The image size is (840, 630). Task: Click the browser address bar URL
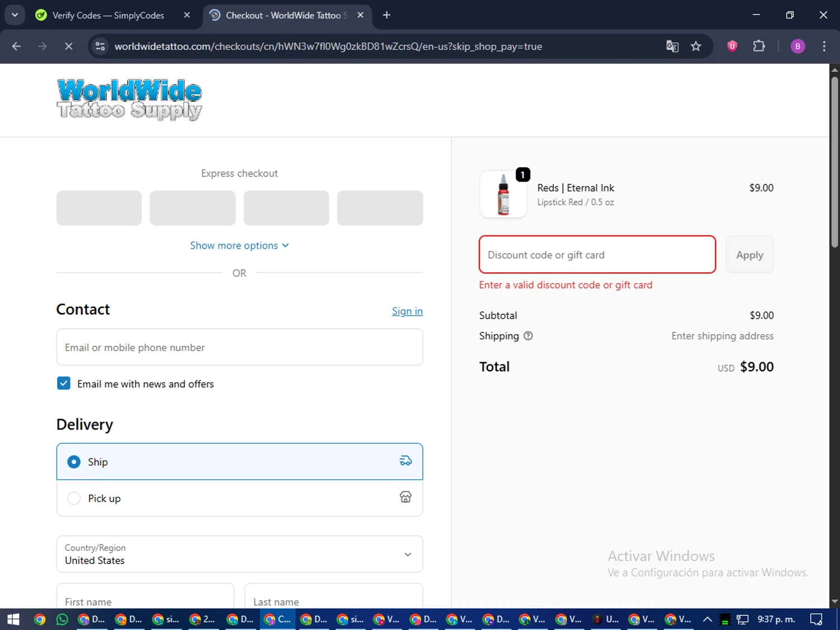[328, 46]
